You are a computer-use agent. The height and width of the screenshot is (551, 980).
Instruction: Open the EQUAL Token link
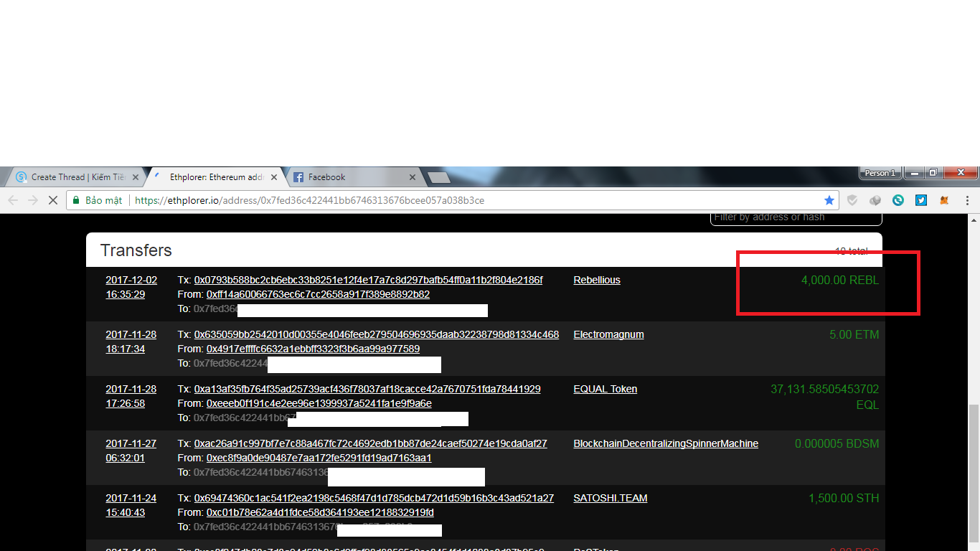[606, 389]
